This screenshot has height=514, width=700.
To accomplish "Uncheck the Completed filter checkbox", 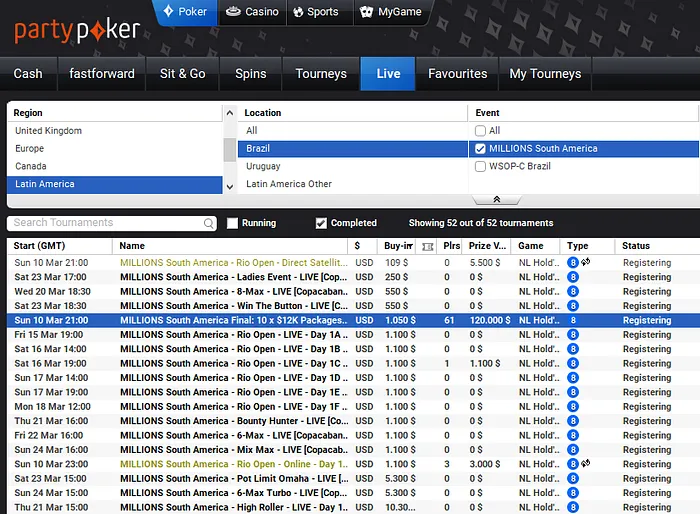I will (321, 223).
